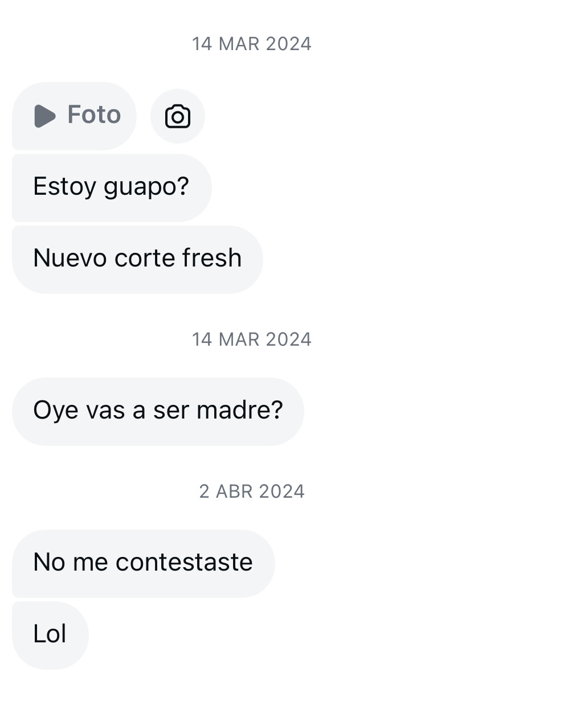Tap the "Nuevo corte fresh" message bubble
The height and width of the screenshot is (701, 588).
(x=137, y=259)
